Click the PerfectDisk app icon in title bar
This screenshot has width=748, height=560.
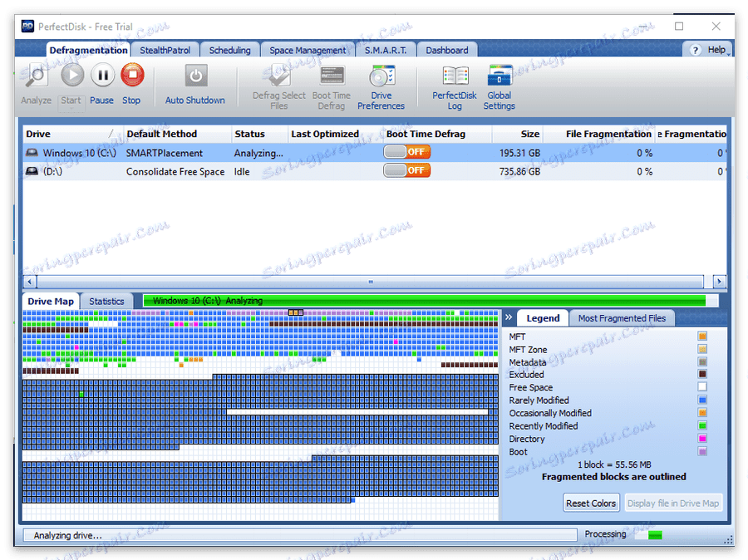[x=27, y=27]
